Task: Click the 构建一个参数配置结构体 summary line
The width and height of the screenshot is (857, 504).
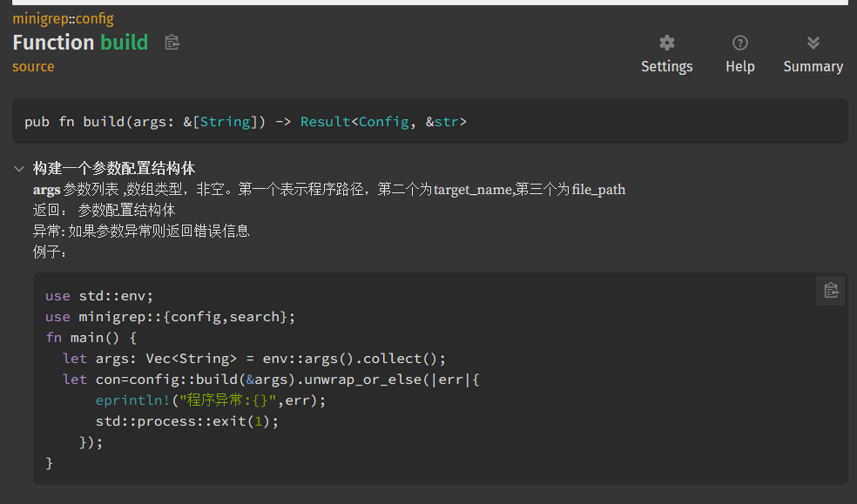Action: coord(113,169)
